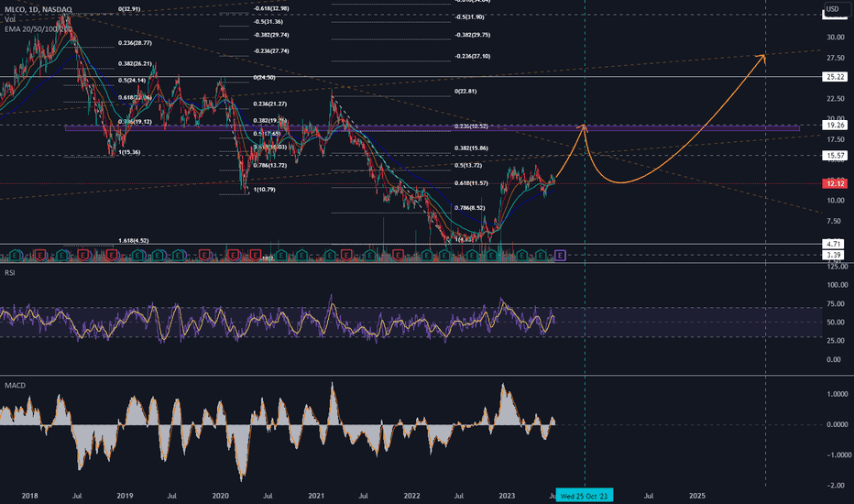Click the purple upcoming earnings E marker
854x504 pixels.
point(560,255)
